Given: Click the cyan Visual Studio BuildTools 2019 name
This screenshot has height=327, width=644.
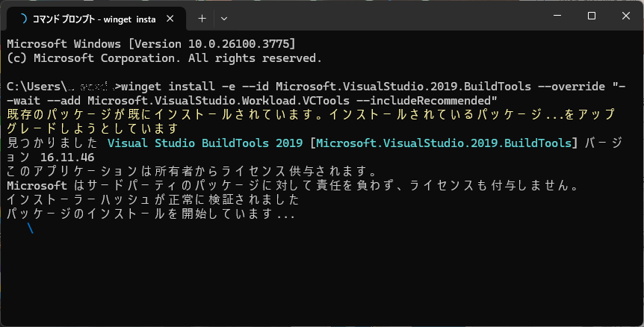Looking at the screenshot, I should pyautogui.click(x=205, y=143).
